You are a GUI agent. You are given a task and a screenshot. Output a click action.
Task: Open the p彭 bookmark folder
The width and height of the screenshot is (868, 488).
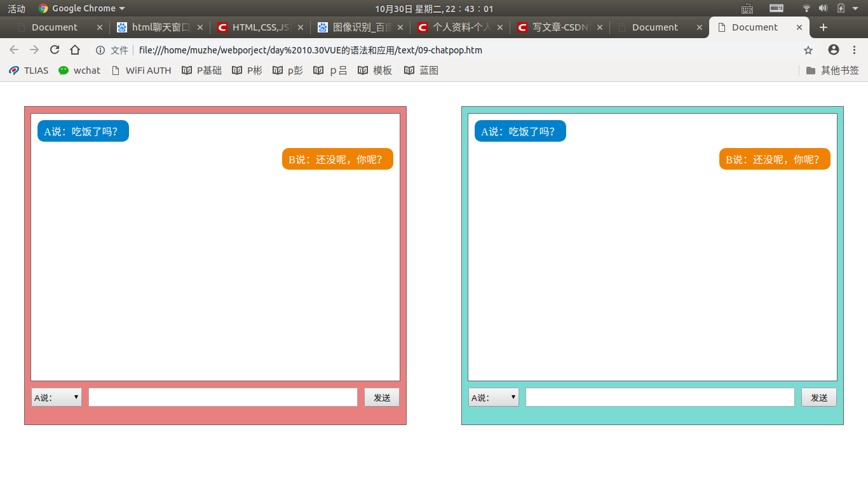(x=287, y=71)
